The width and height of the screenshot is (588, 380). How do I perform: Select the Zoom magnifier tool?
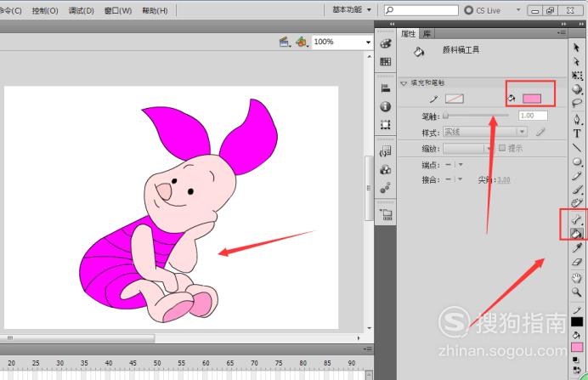577,292
